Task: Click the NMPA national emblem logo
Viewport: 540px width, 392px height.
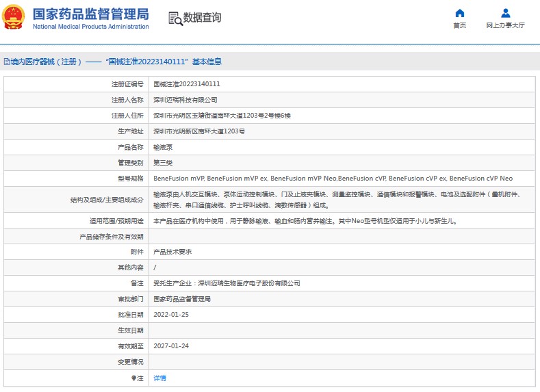Action: click(14, 18)
